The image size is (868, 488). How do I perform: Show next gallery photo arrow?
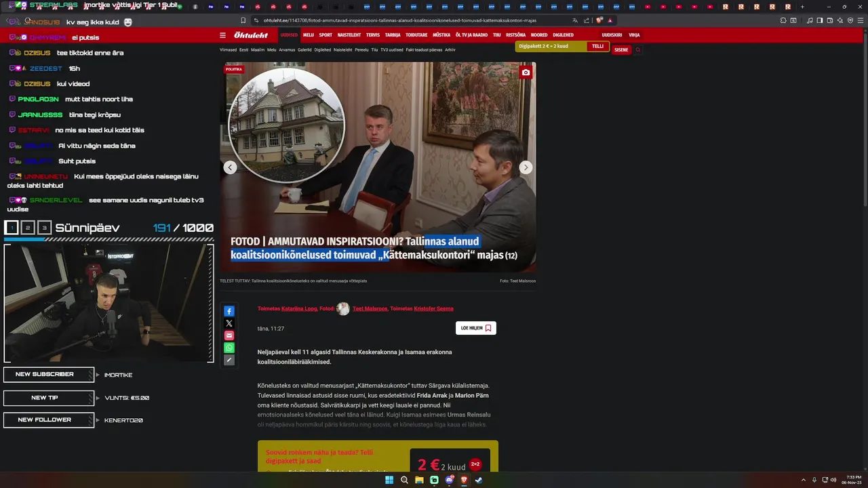click(x=526, y=167)
